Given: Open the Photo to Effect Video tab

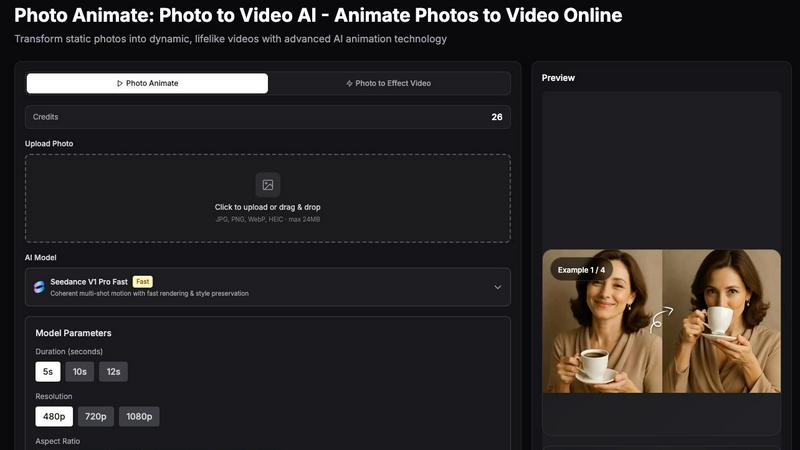Looking at the screenshot, I should [388, 83].
